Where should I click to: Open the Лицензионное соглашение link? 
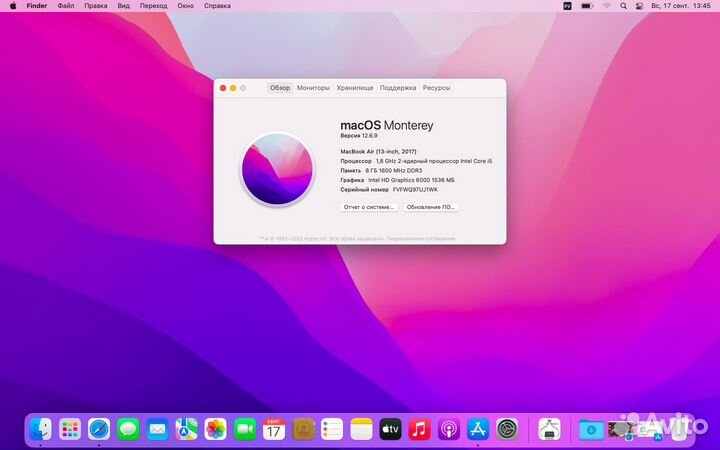[421, 238]
